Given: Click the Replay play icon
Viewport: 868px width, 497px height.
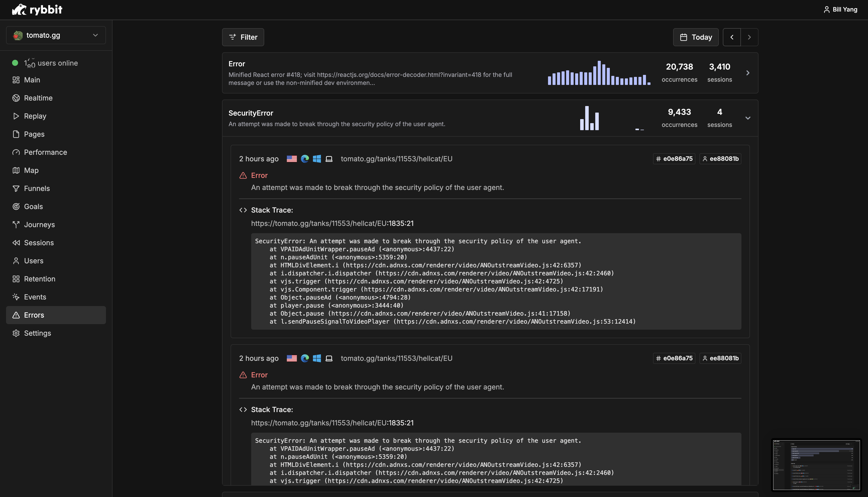Looking at the screenshot, I should 16,116.
